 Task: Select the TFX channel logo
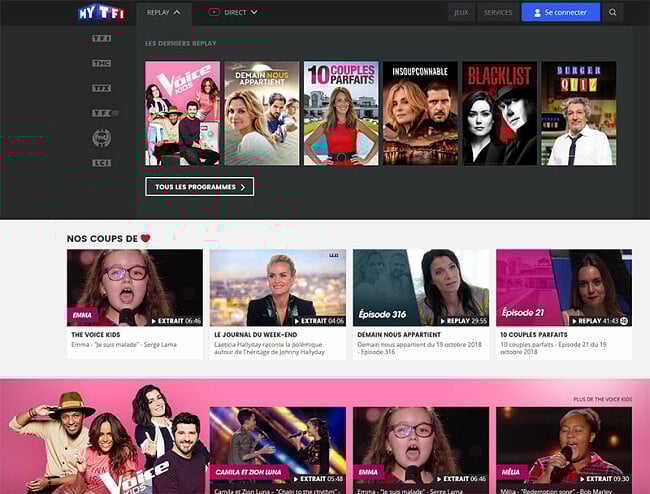click(x=102, y=88)
